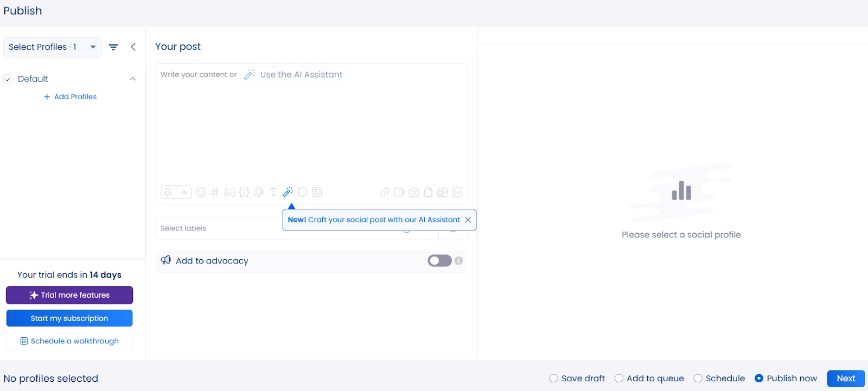
Task: Select the Schedule radio option
Action: click(698, 379)
